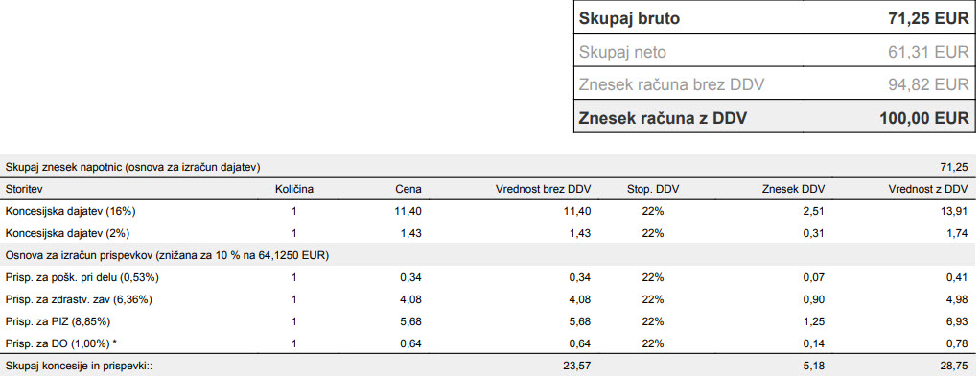The image size is (980, 379).
Task: Click the Osnova za izračun prispevkov row
Action: (x=487, y=255)
